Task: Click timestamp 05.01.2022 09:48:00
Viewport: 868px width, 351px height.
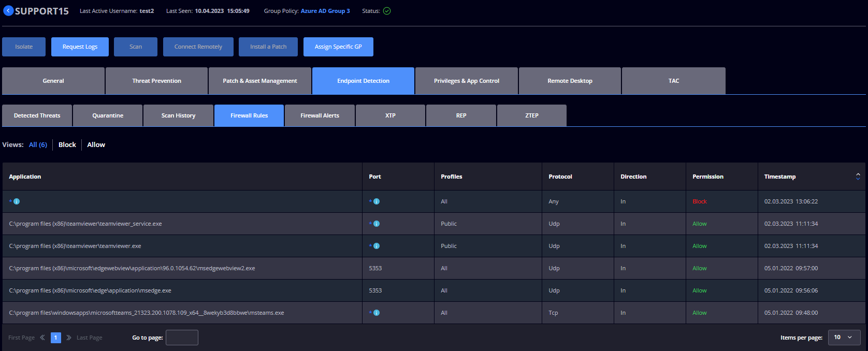Action: [x=791, y=313]
